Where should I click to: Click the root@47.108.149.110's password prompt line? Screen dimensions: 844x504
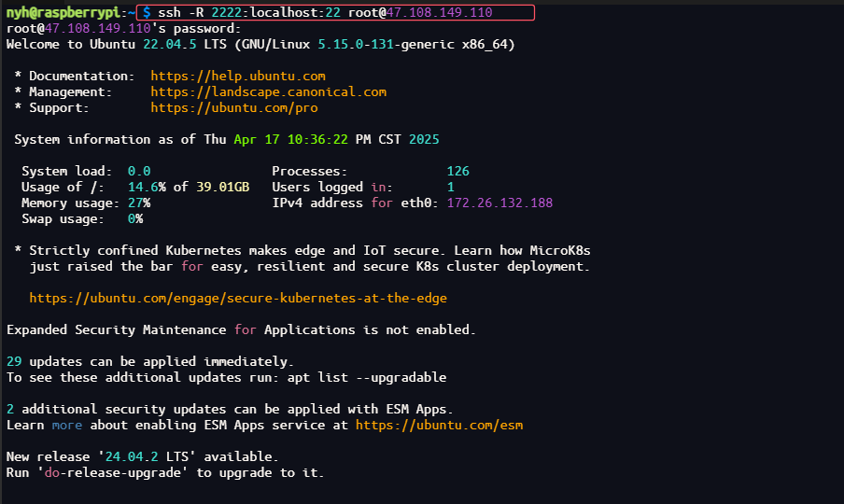click(x=124, y=29)
